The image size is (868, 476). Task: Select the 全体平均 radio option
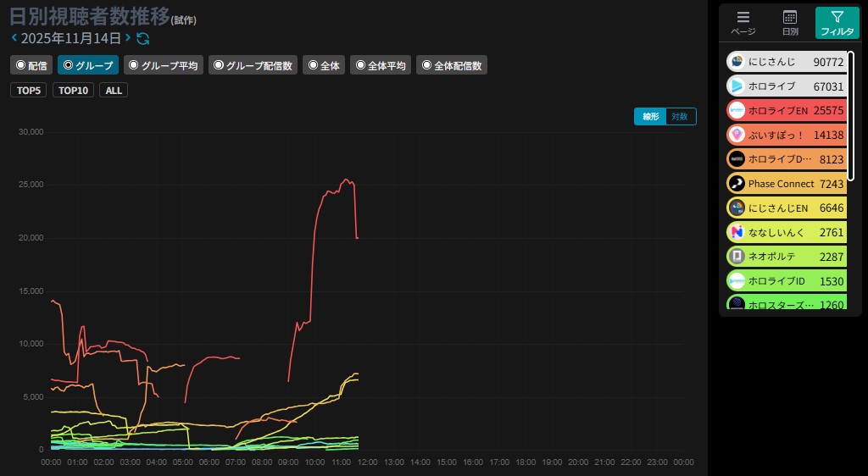tap(381, 65)
